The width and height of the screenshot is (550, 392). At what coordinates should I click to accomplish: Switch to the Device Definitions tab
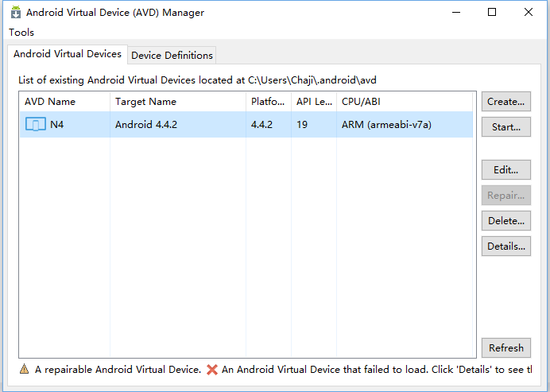pos(172,55)
